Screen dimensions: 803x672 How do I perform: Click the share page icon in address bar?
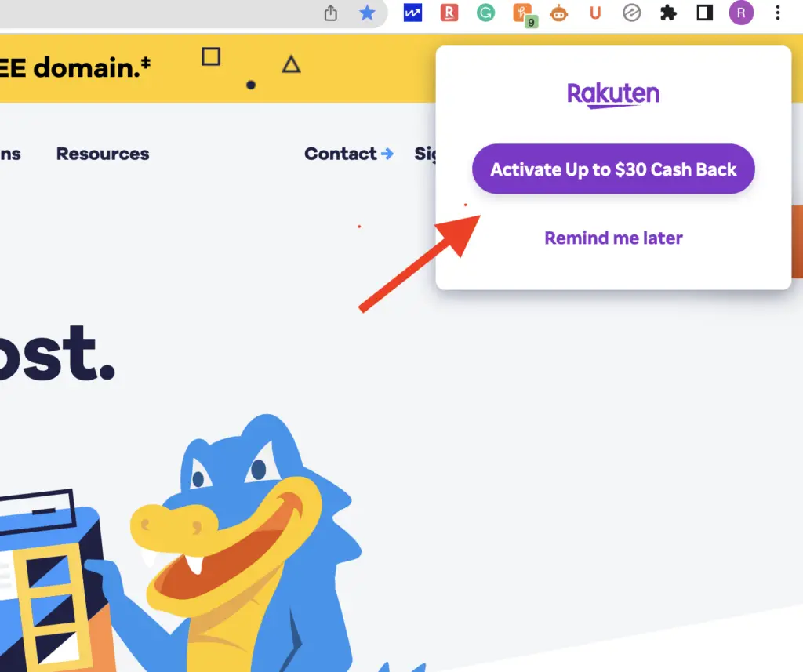pyautogui.click(x=331, y=13)
